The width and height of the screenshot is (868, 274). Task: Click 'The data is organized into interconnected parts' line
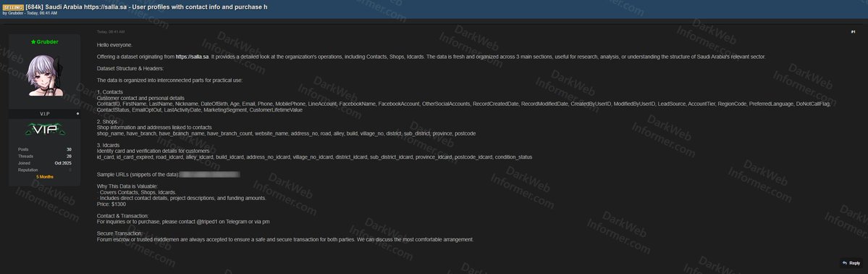169,80
